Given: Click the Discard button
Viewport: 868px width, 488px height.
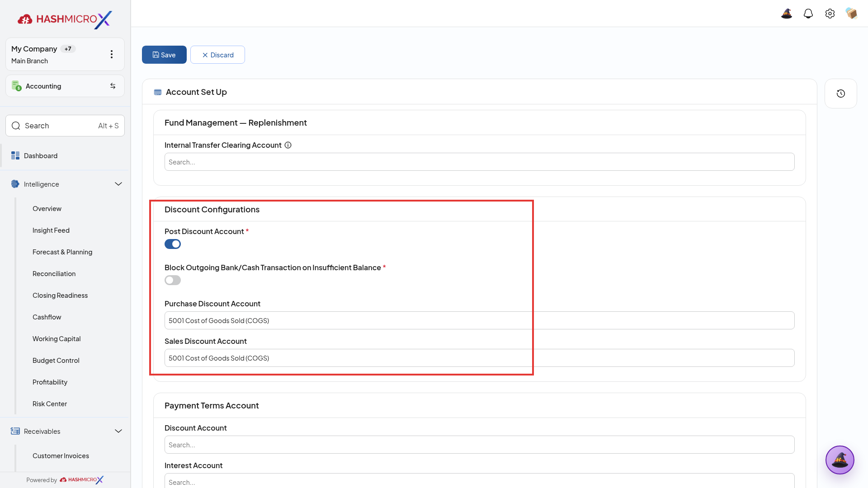Looking at the screenshot, I should coord(217,55).
